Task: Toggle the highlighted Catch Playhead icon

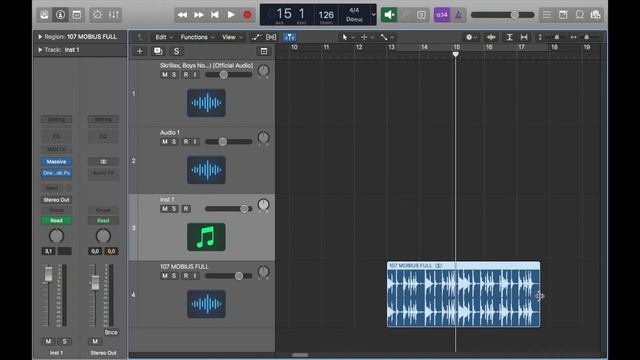Action: 289,37
